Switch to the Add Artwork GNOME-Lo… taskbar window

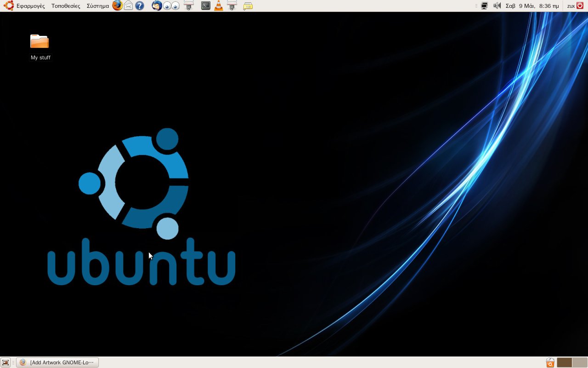(57, 362)
